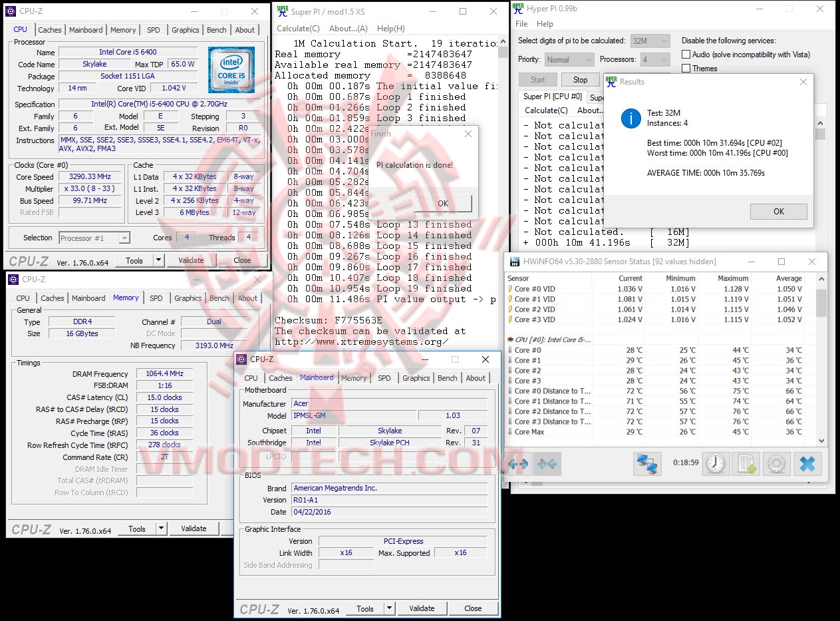
Task: Open HWiNFO sensor settings gear icon
Action: click(777, 463)
